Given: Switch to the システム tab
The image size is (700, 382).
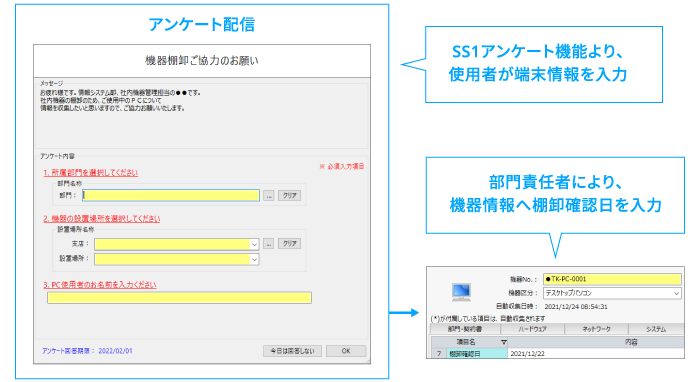Looking at the screenshot, I should coord(656,329).
